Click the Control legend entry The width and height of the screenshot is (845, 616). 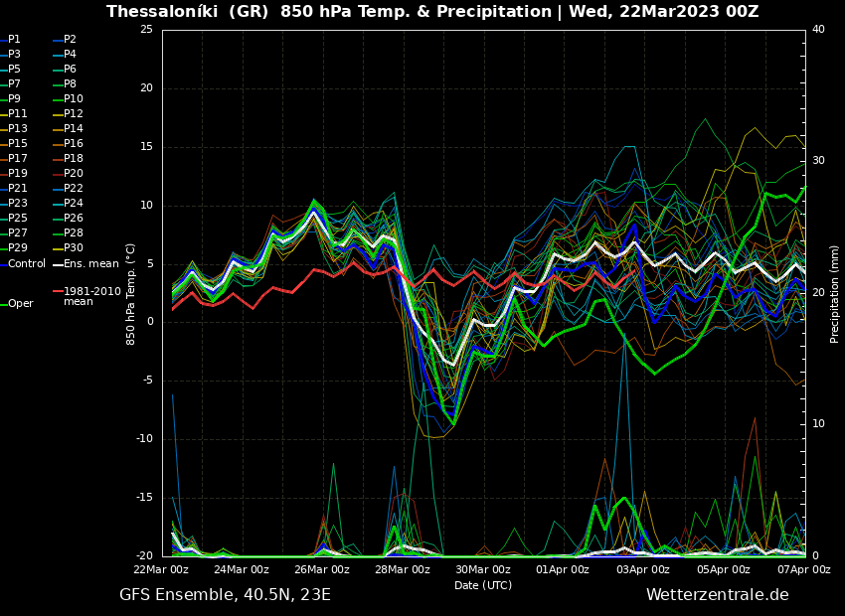tap(27, 263)
